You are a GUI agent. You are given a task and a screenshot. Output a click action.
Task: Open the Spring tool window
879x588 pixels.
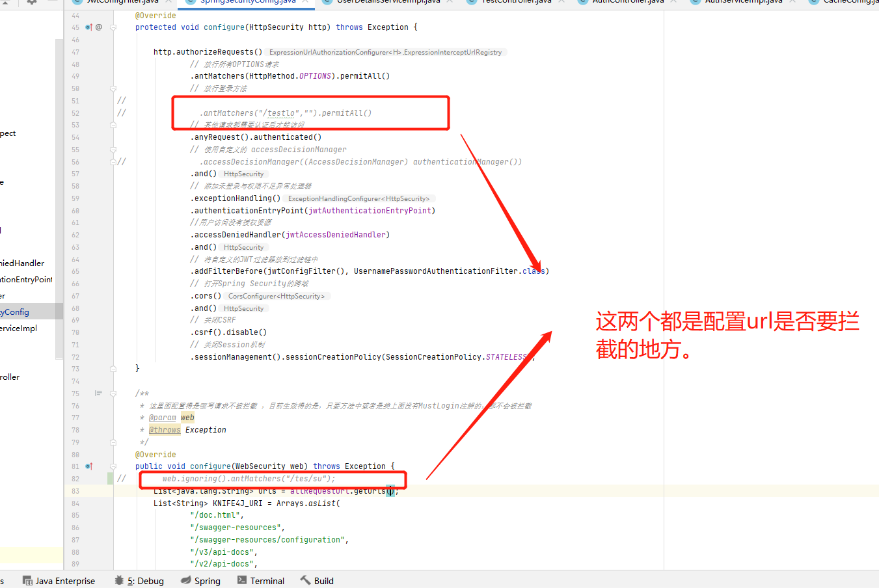click(200, 581)
